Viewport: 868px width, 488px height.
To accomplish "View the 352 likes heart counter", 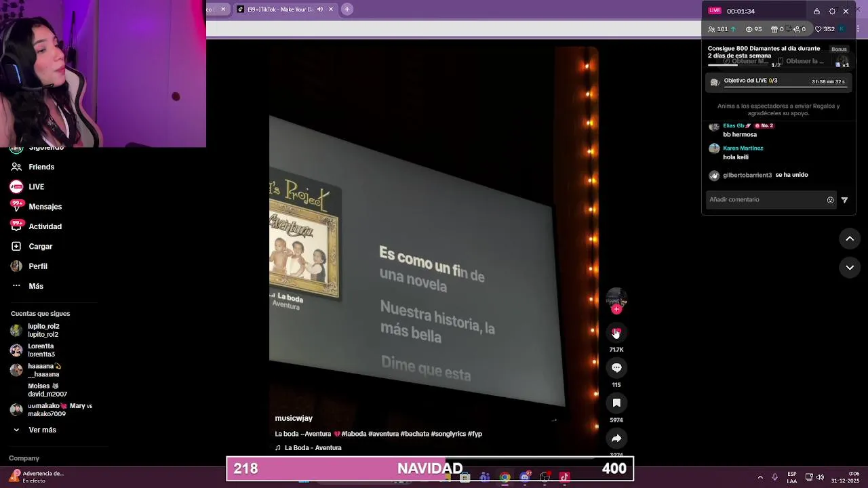I will point(825,29).
